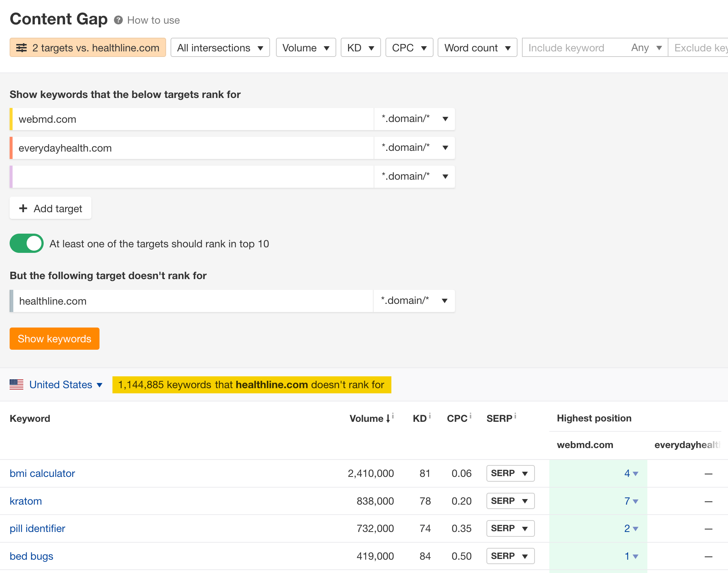This screenshot has height=573, width=728.
Task: Click the Show keywords button
Action: (54, 338)
